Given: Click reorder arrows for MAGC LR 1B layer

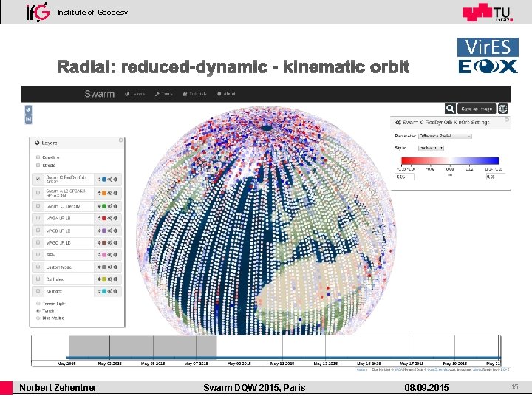Looking at the screenshot, I should [x=100, y=243].
